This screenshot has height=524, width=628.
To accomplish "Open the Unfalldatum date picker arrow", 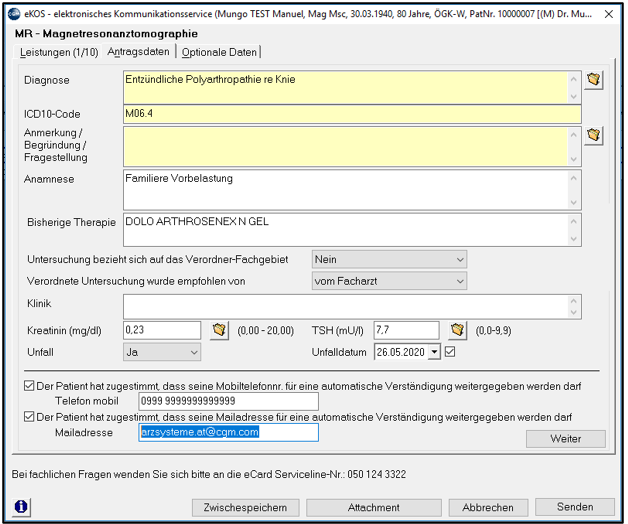I will (x=435, y=352).
